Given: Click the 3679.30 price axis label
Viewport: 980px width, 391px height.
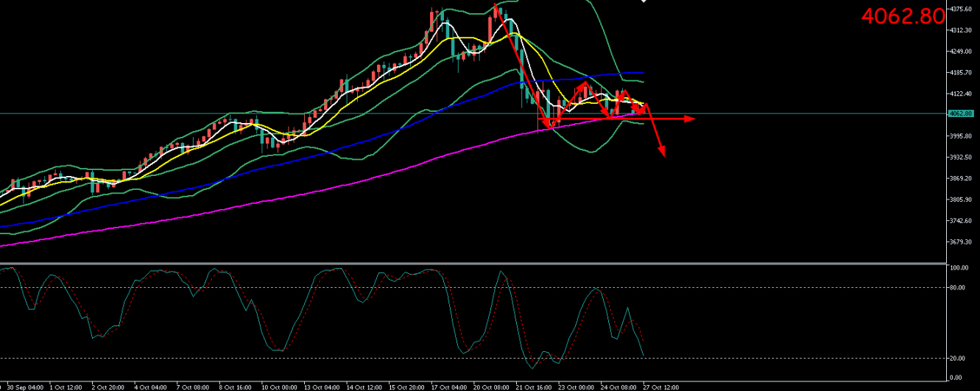Looking at the screenshot, I should coord(962,242).
